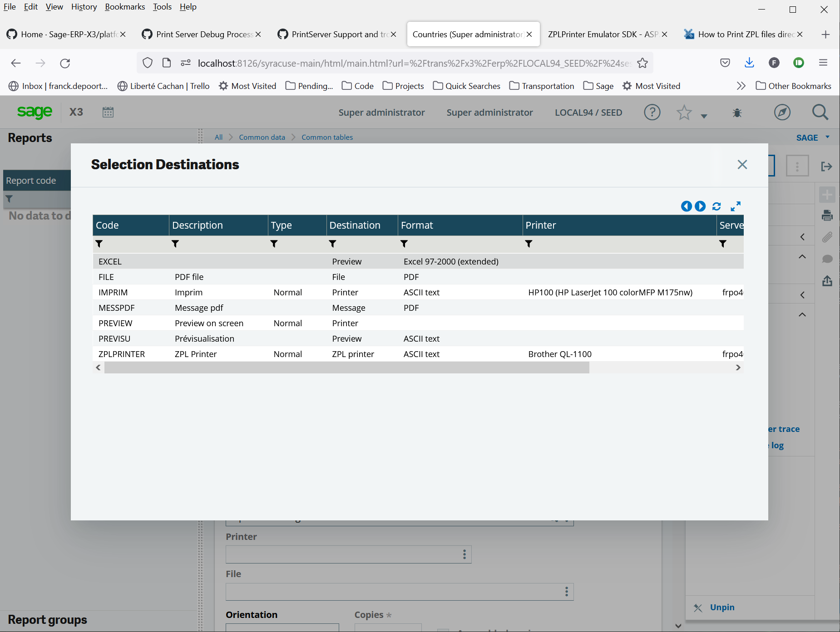
Task: Click the Common data breadcrumb link
Action: pyautogui.click(x=262, y=137)
